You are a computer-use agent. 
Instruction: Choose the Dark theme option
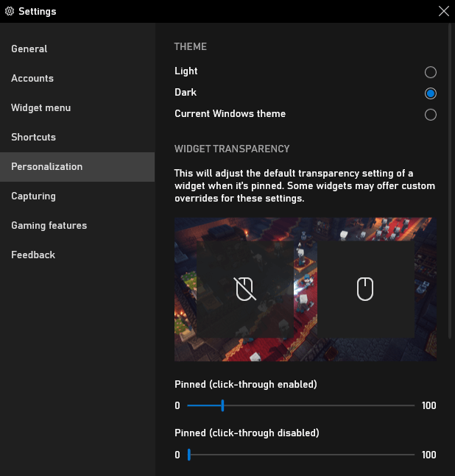(431, 93)
